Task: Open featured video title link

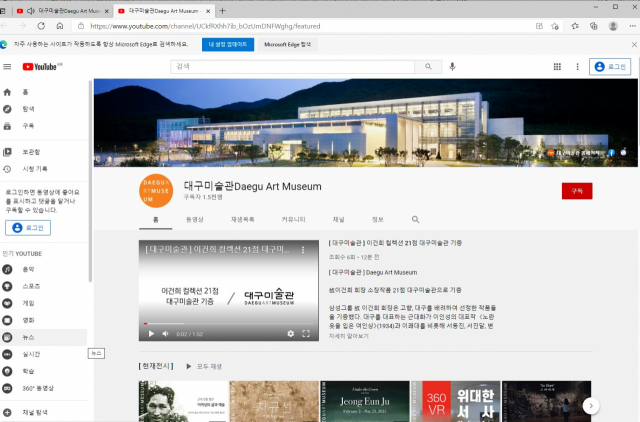Action: click(395, 243)
